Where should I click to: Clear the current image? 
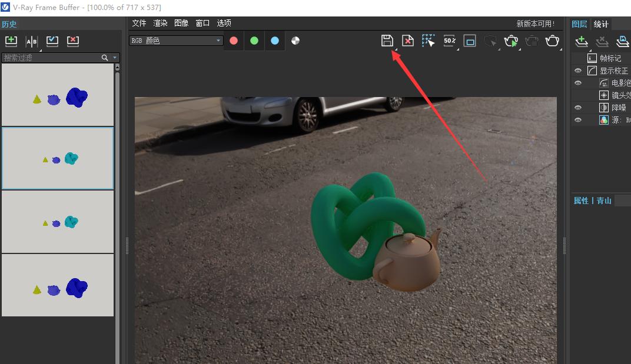point(407,41)
